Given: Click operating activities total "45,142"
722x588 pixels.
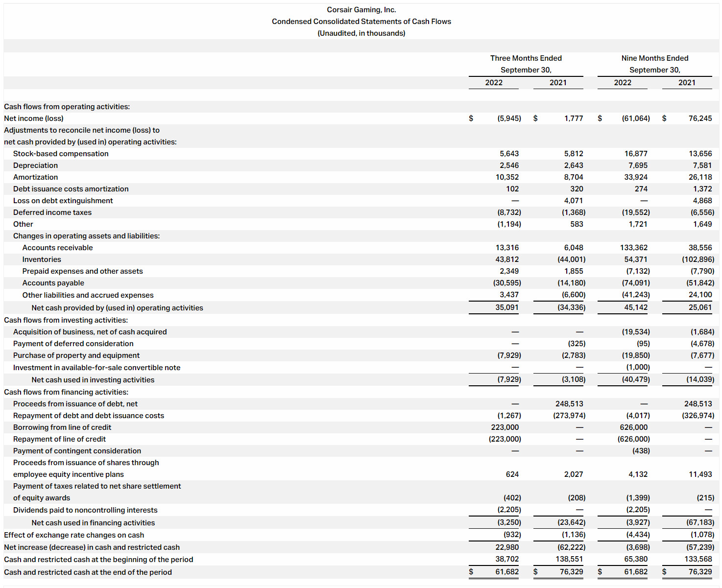Looking at the screenshot, I should [636, 307].
